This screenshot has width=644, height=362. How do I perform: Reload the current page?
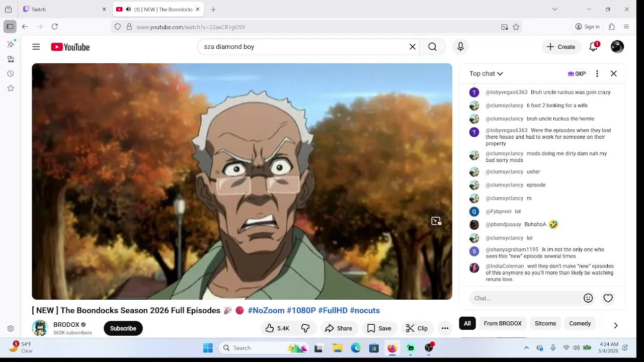tap(55, 27)
